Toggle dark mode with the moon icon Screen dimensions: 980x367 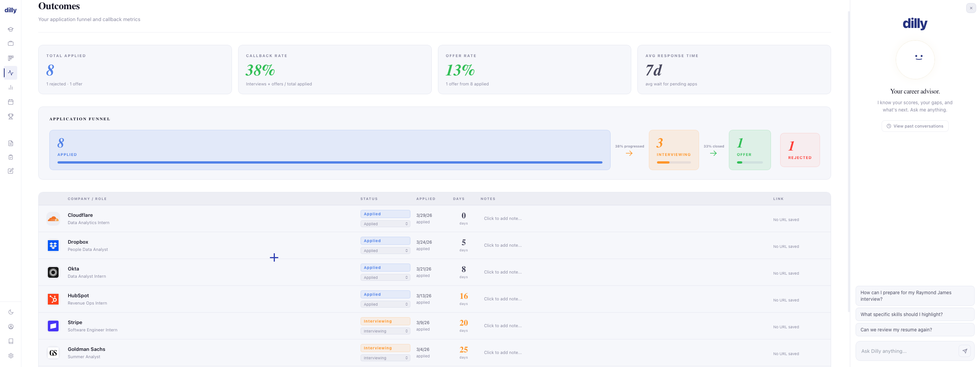(x=11, y=312)
